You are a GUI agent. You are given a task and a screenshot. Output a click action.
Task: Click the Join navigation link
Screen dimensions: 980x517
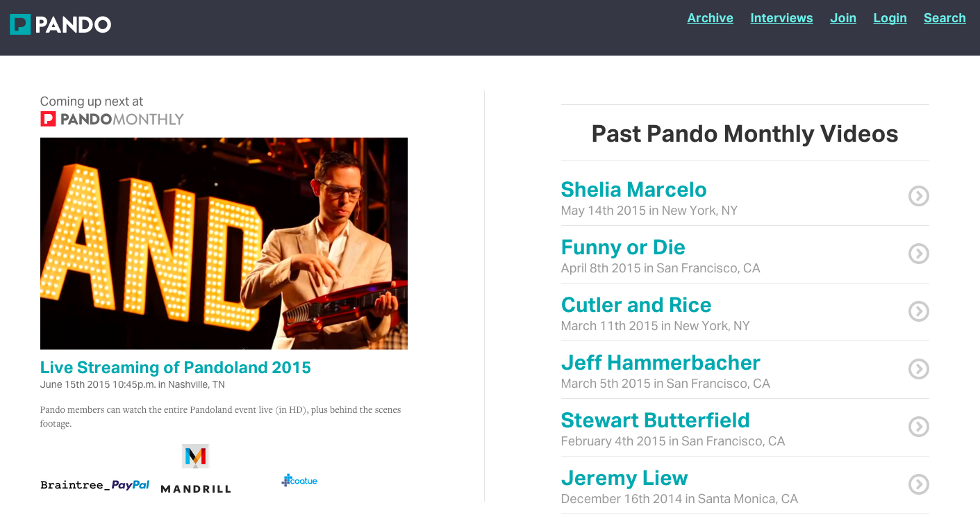[843, 18]
